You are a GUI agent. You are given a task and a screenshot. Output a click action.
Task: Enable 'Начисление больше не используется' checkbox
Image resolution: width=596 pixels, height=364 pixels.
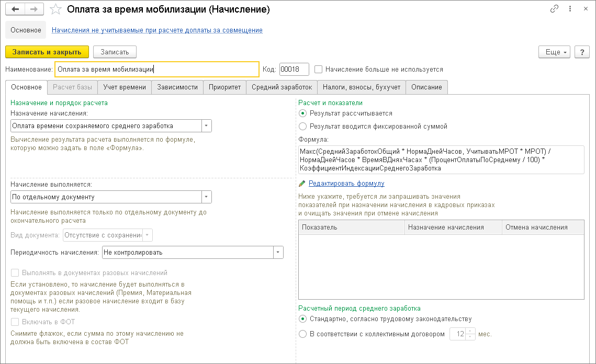coord(319,69)
